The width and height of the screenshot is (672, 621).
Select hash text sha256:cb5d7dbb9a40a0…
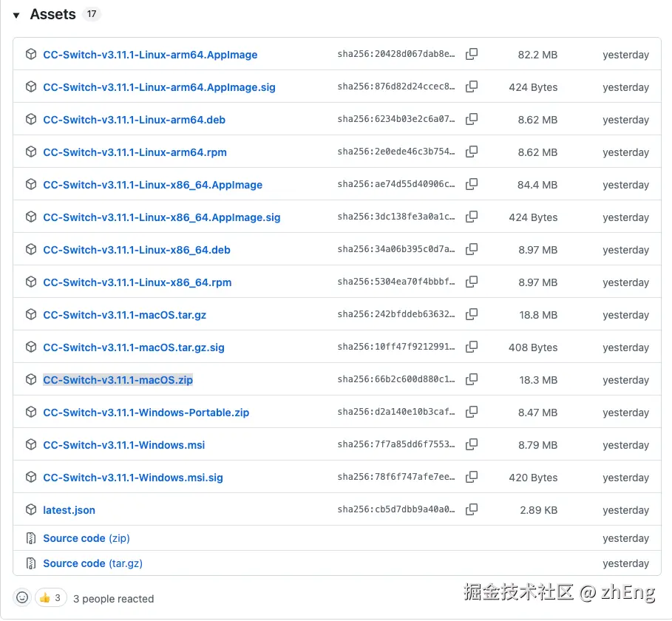[x=396, y=509]
